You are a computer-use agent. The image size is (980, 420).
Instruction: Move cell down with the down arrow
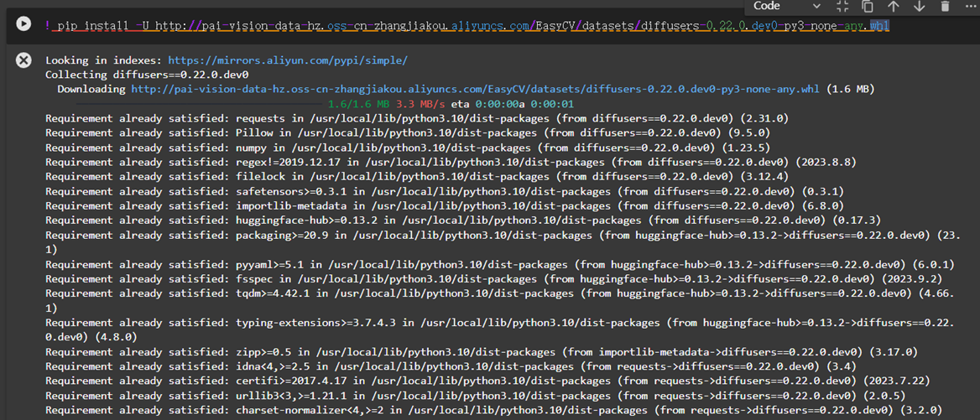tap(919, 6)
